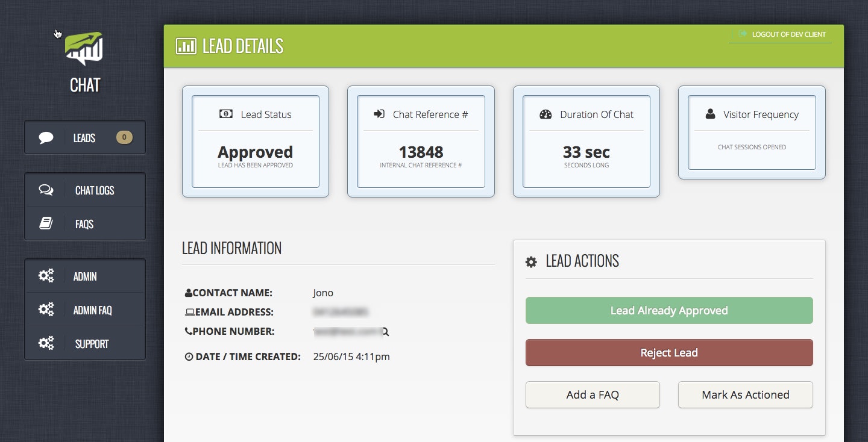Click the Approved status text

(256, 152)
